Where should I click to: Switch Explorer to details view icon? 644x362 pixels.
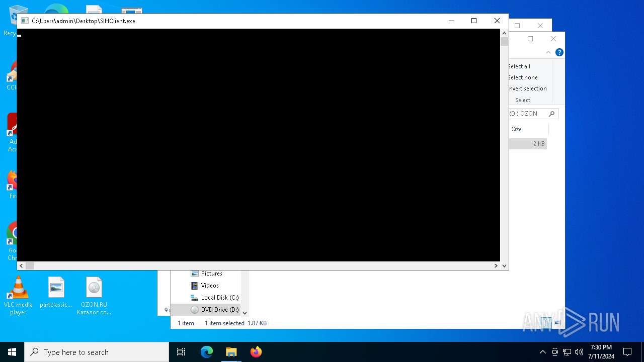click(x=547, y=323)
